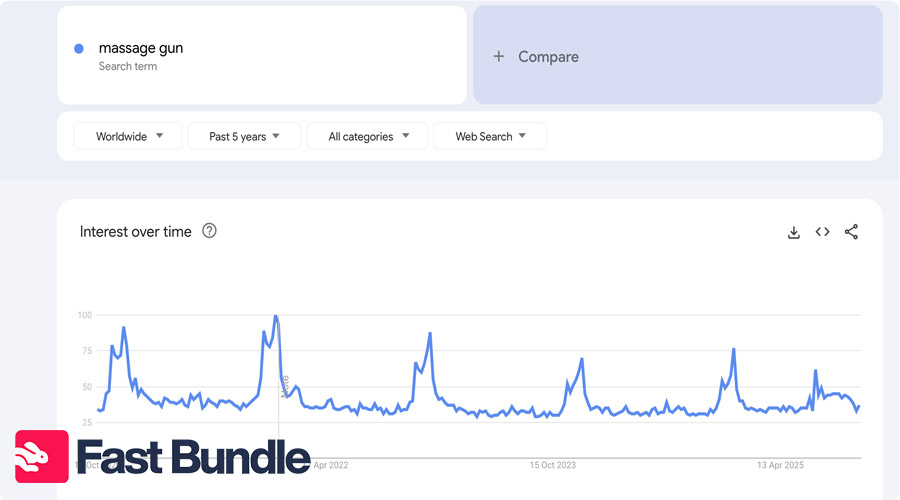Click the Interest over time heading
Image resolution: width=900 pixels, height=500 pixels.
click(x=135, y=231)
